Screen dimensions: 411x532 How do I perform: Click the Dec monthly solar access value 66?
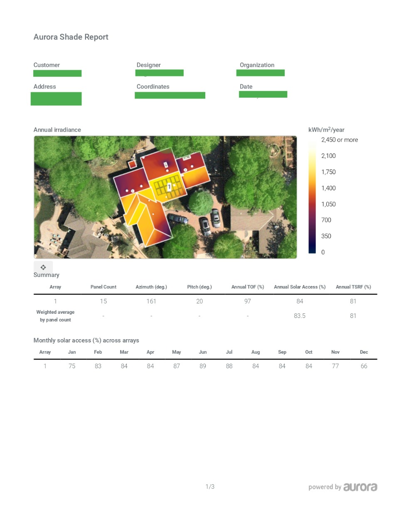(364, 366)
